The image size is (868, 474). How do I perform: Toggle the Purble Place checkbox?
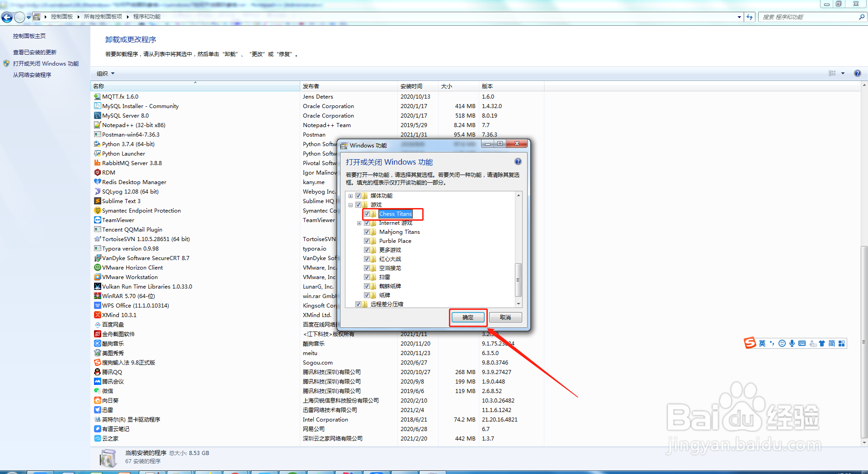367,241
